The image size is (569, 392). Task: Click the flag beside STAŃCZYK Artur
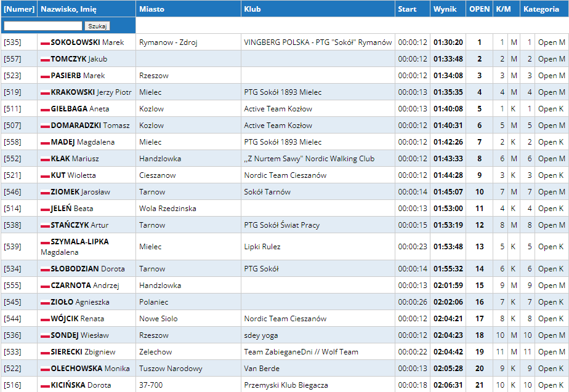45,226
